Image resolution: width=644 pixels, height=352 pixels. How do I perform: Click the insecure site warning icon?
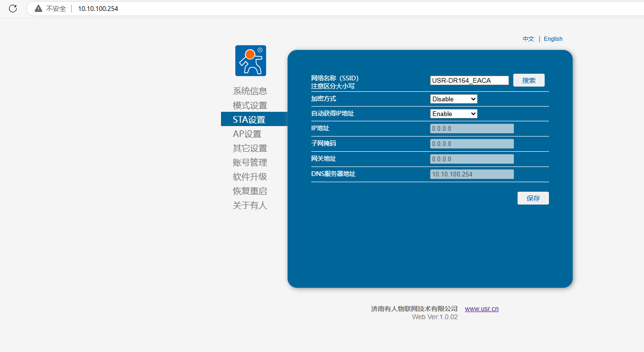(x=38, y=9)
